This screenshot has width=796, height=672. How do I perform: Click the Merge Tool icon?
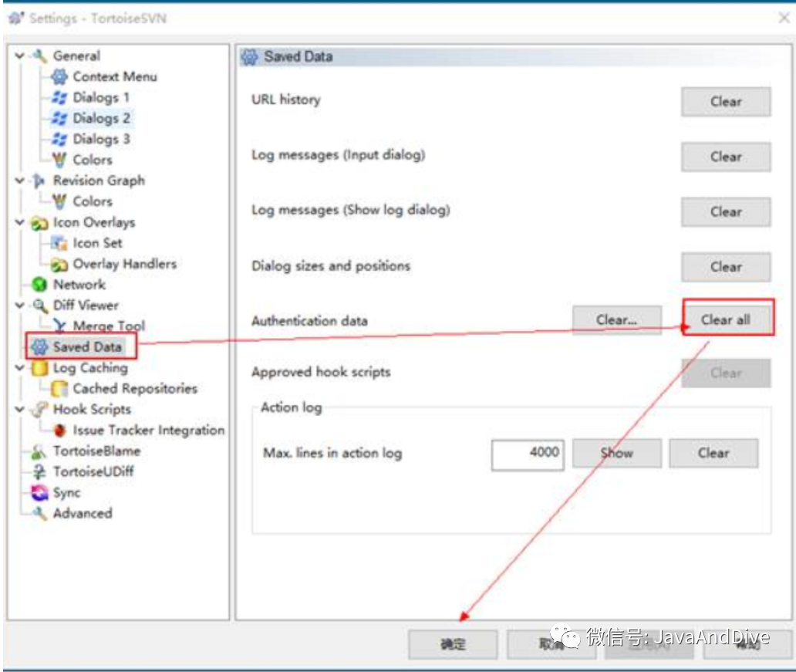tap(59, 326)
